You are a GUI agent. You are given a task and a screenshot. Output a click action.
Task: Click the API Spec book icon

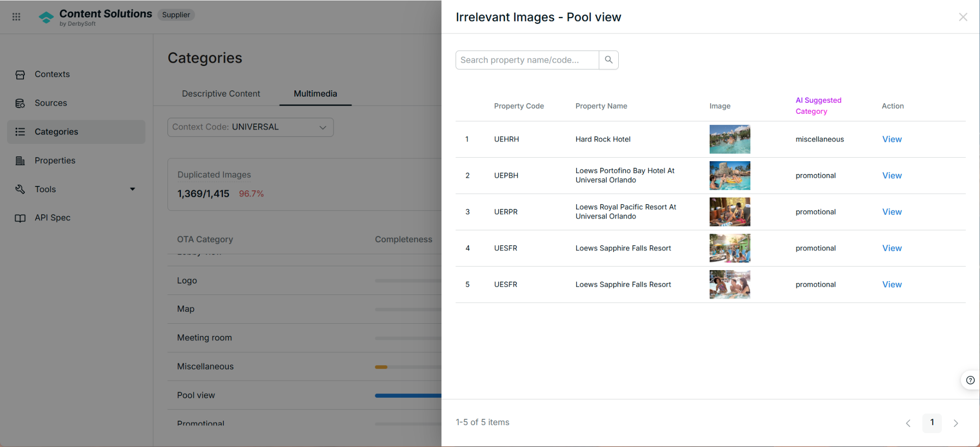tap(20, 218)
